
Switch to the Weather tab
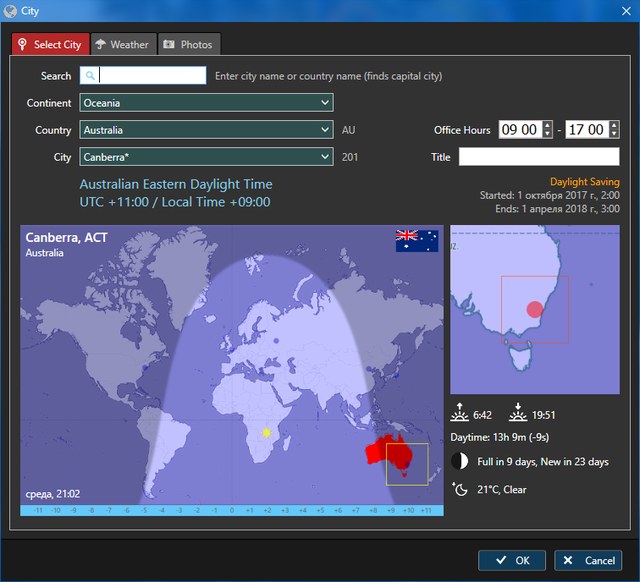click(122, 44)
